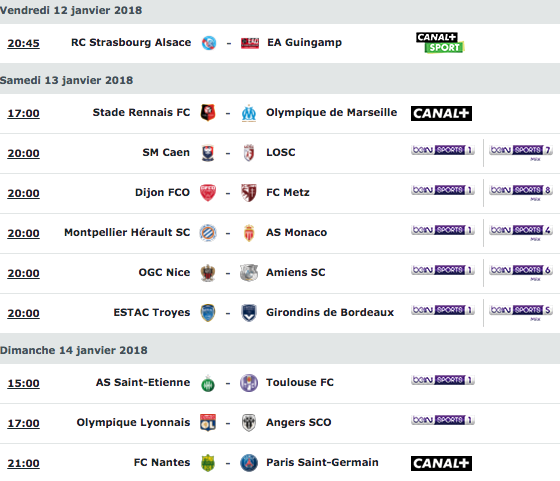Click the Paris Saint-Germain club logo
560x481 pixels.
click(x=249, y=463)
